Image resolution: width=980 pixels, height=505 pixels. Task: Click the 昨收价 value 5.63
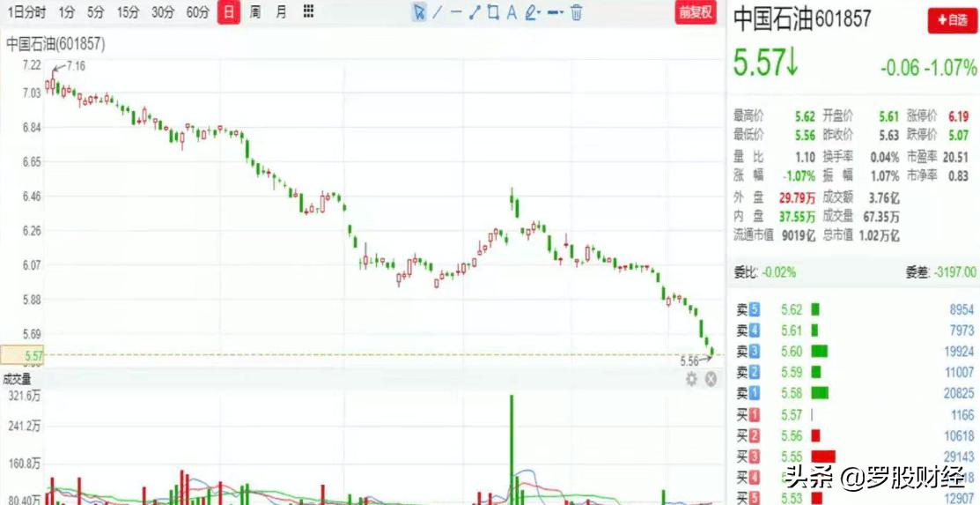888,135
